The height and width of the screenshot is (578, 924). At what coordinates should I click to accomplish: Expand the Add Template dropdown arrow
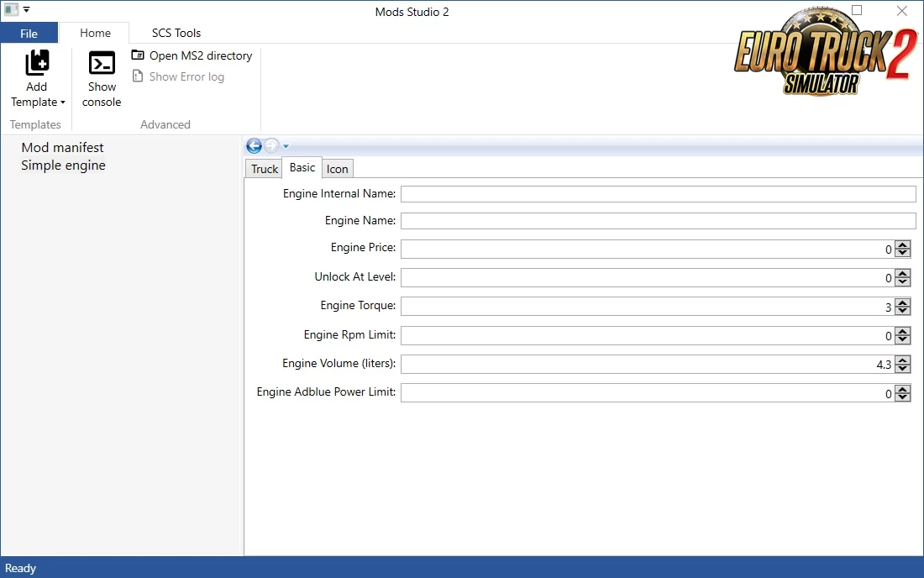point(63,102)
